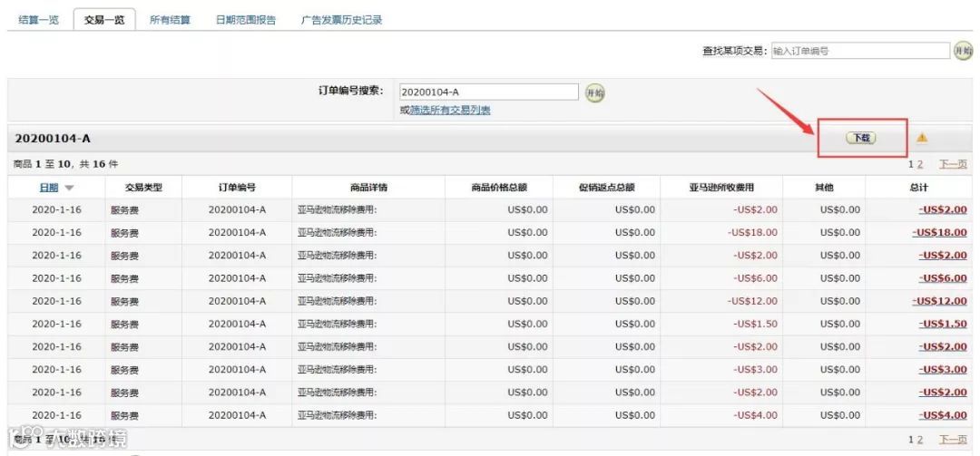
Task: Click the 促销返点总额 column header
Action: [x=607, y=188]
